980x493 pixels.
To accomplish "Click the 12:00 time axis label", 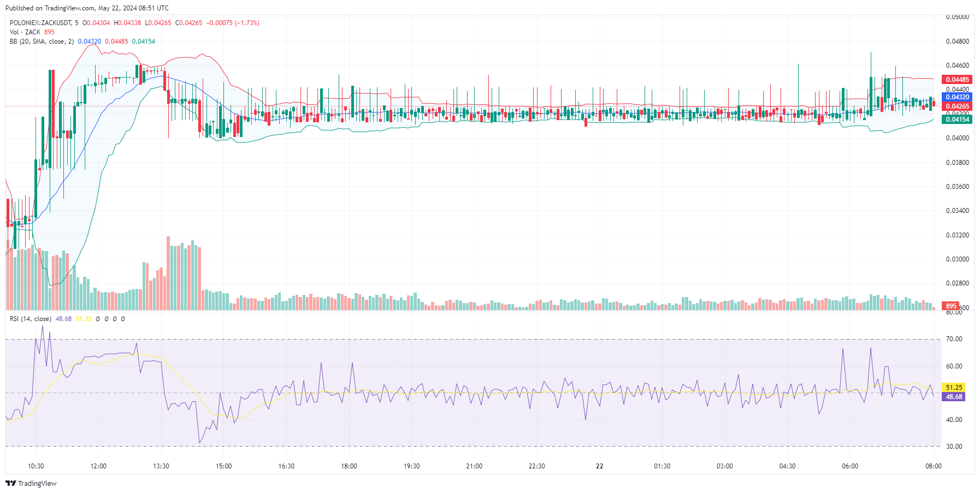I will pyautogui.click(x=98, y=466).
